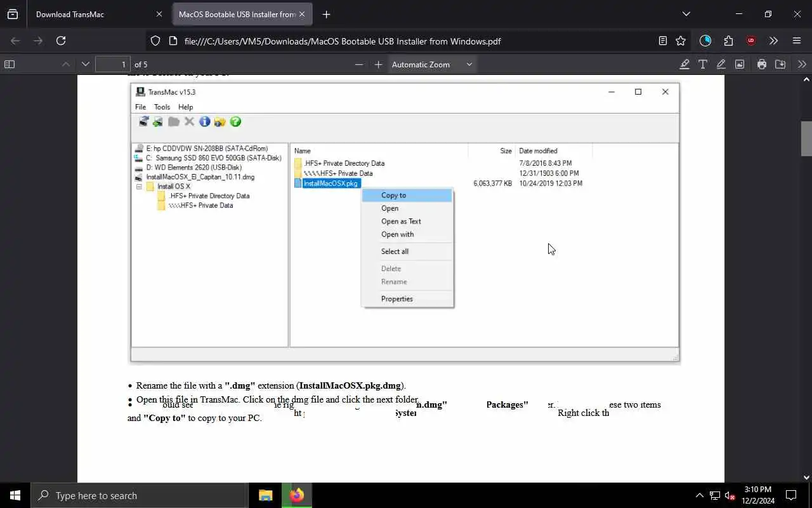This screenshot has height=508, width=812.
Task: Click the green help icon in TransMac toolbar
Action: tap(235, 122)
